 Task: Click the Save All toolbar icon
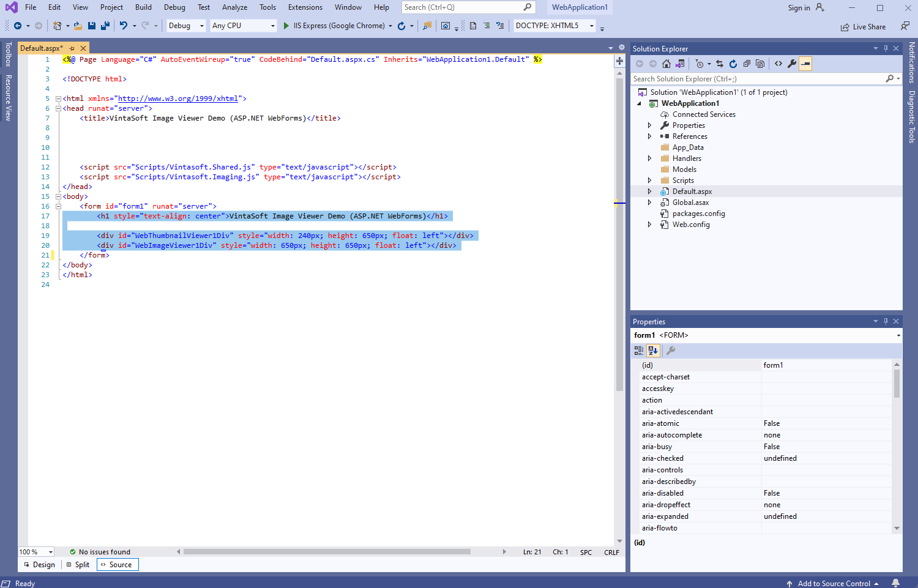[x=105, y=26]
